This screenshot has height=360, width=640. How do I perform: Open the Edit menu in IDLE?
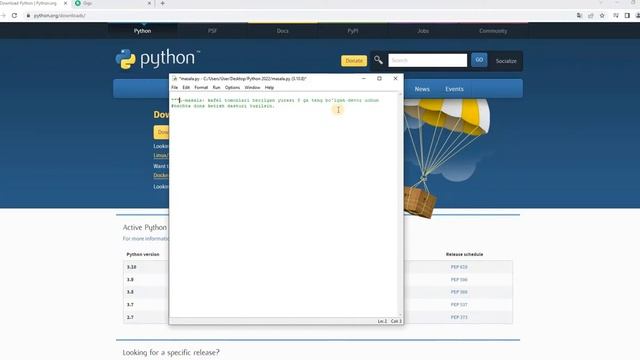tap(186, 87)
